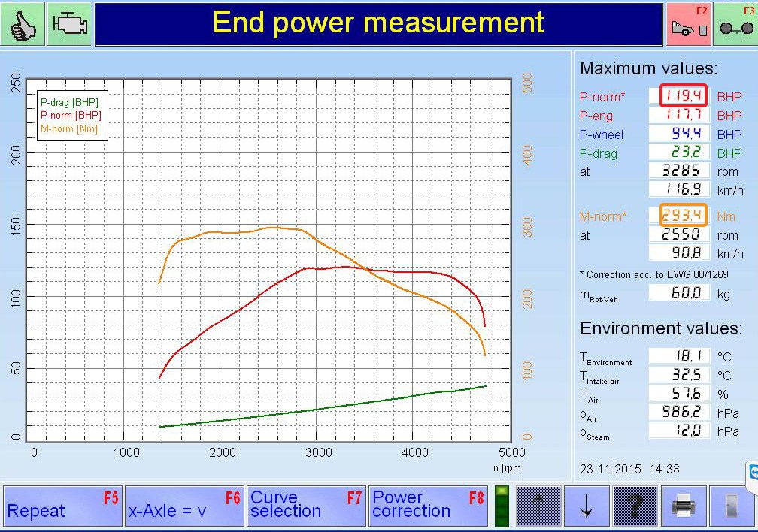Click the p Air value 986.2 hPa
Screen dimensions: 758x532
[x=679, y=412]
